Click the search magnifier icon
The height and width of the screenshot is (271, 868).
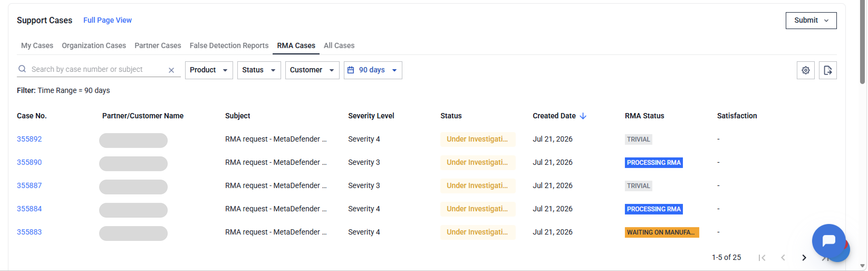[22, 69]
